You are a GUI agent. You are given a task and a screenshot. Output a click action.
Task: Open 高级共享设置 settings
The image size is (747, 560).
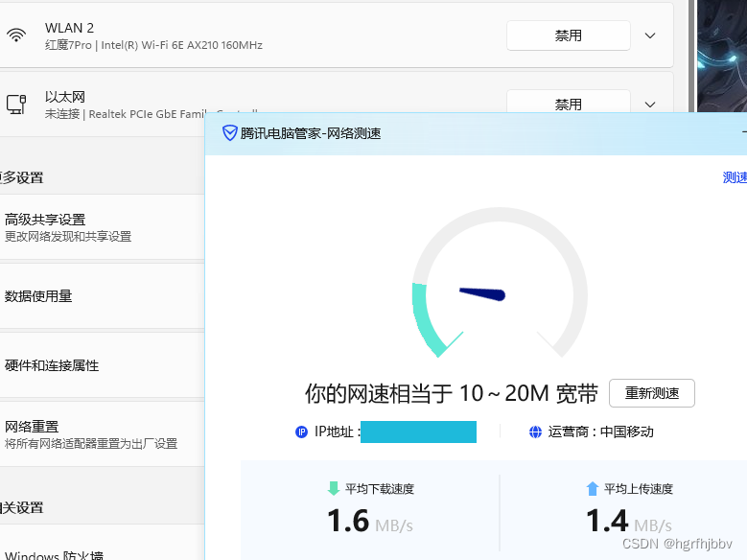tap(102, 227)
